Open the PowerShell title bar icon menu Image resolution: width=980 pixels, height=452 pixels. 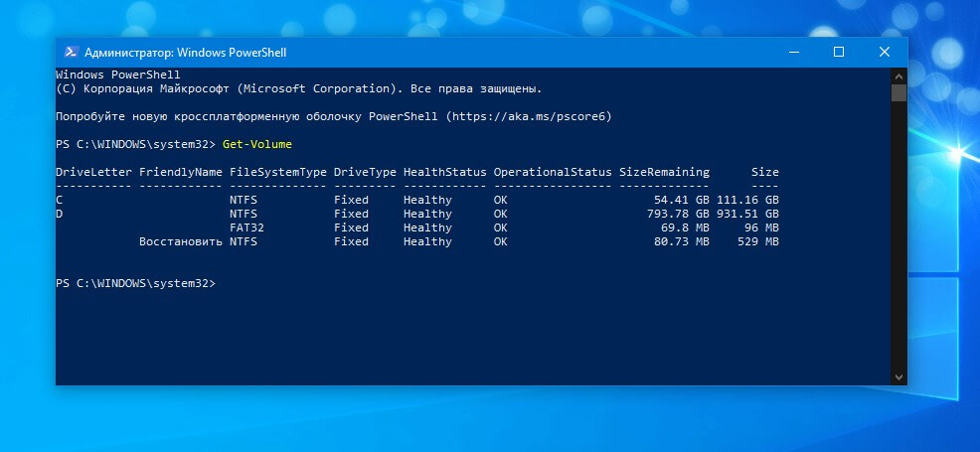(72, 53)
